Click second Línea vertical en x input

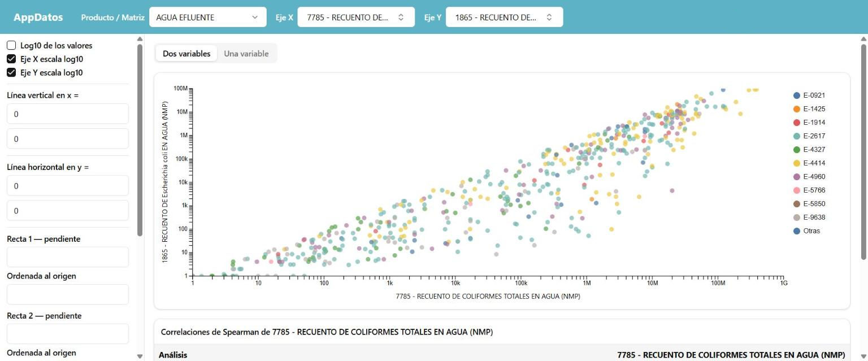point(68,139)
